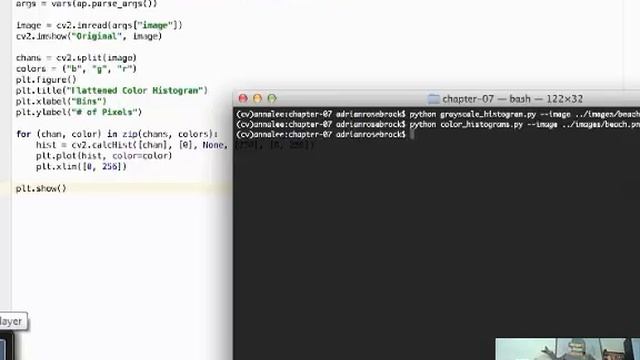Click the webcam thumbnail in the corner

point(567,349)
